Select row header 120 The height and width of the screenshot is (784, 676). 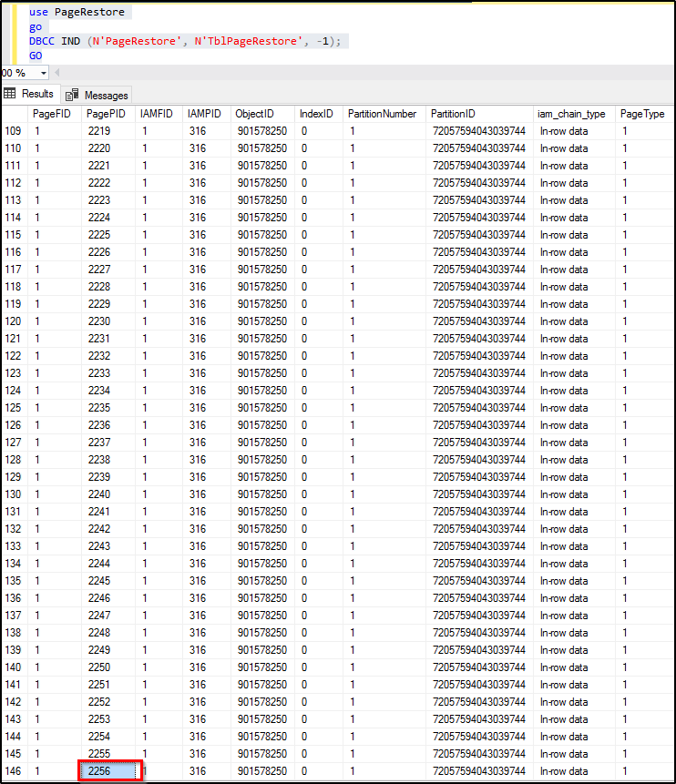pos(14,321)
